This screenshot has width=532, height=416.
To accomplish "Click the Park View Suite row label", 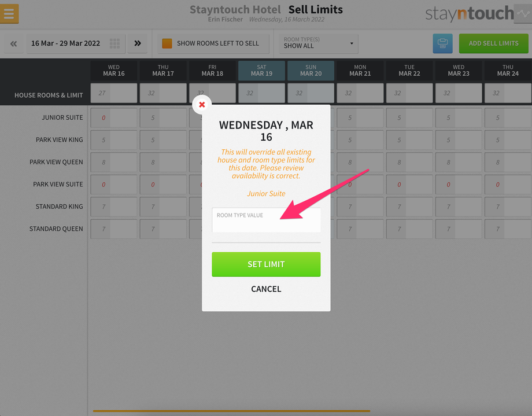I will (x=58, y=185).
